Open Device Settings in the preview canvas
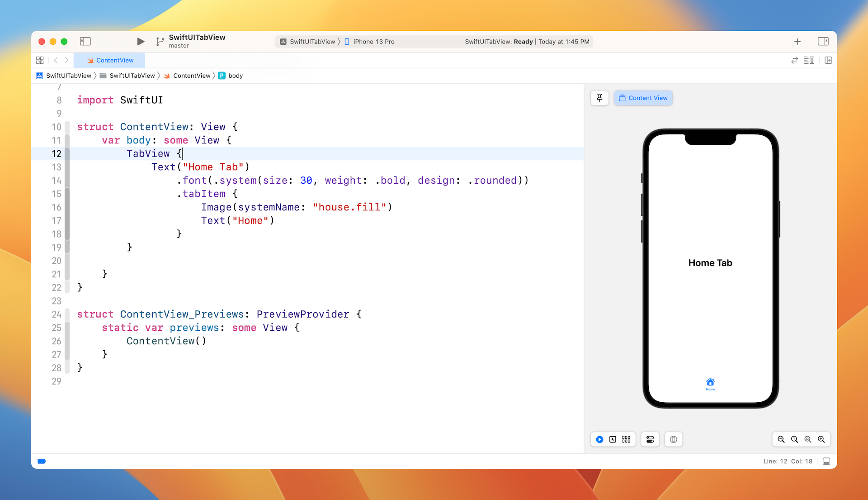Image resolution: width=868 pixels, height=500 pixels. pos(650,439)
